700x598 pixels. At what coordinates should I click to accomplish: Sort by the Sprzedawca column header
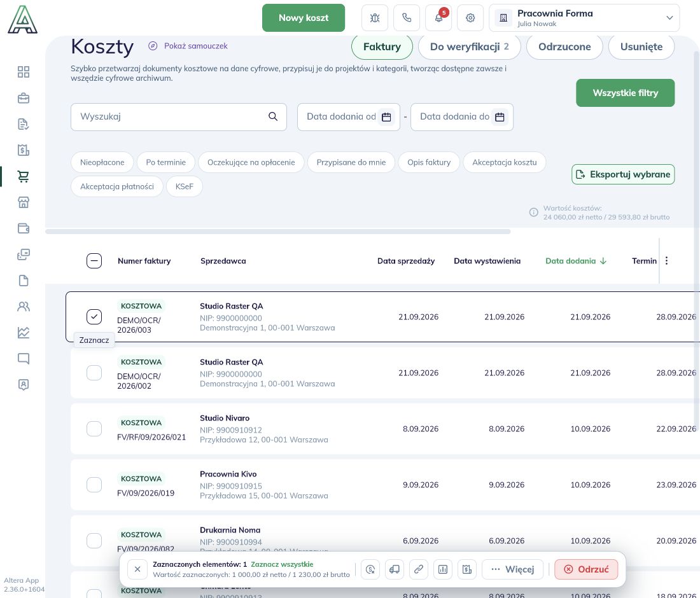(x=223, y=261)
